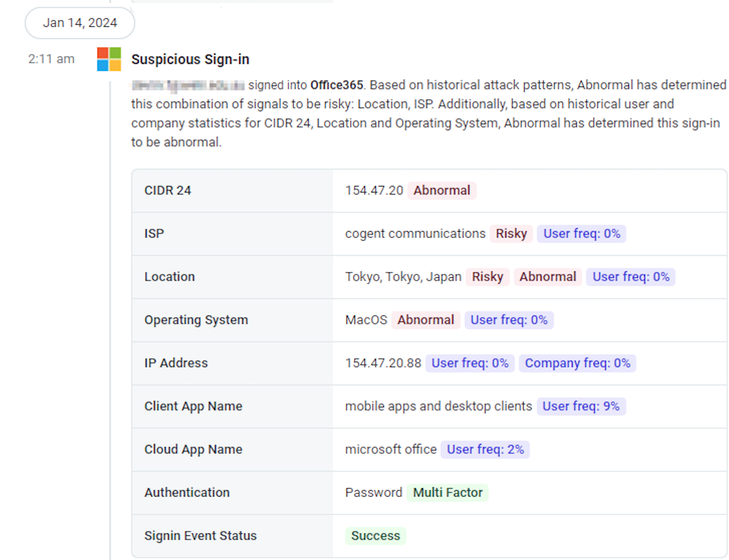The height and width of the screenshot is (560, 729).
Task: Click the Microsoft logo icon beside Suspicious Sign-in
Action: tap(109, 59)
